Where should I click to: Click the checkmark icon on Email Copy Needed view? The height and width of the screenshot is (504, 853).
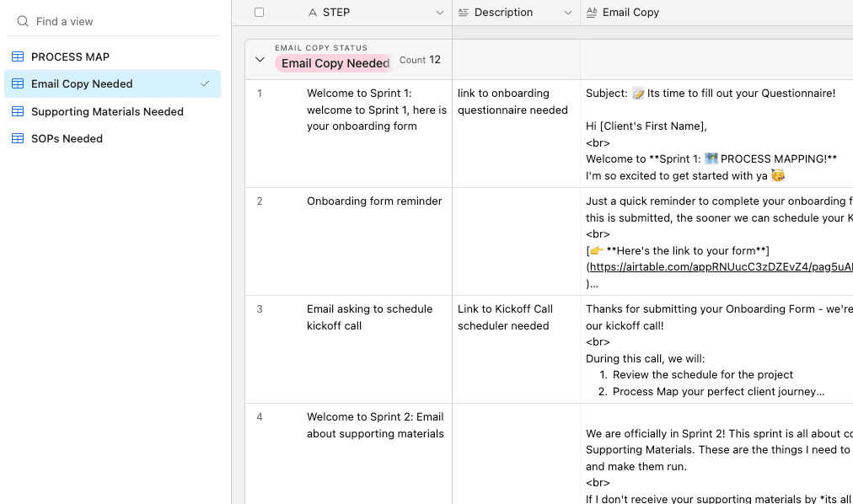(205, 83)
